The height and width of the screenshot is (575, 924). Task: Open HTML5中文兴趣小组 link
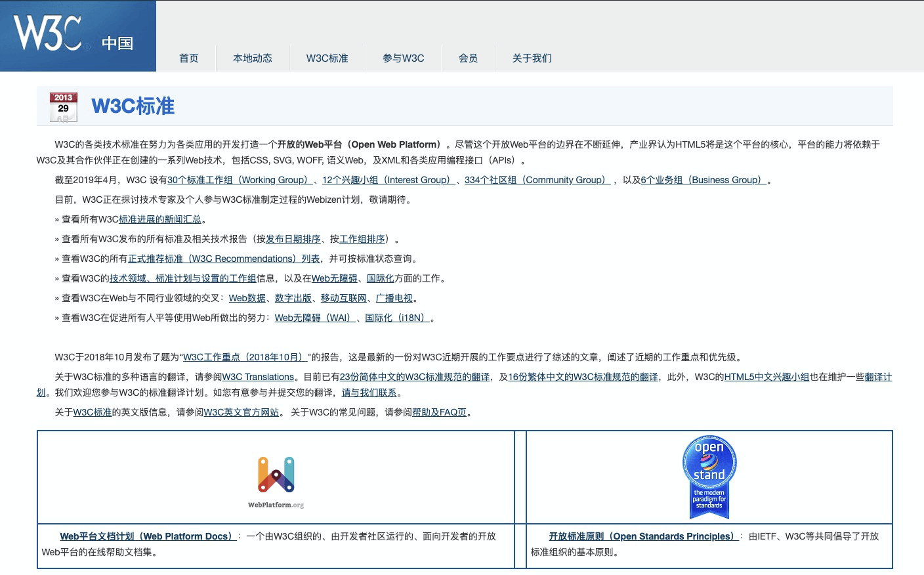766,377
